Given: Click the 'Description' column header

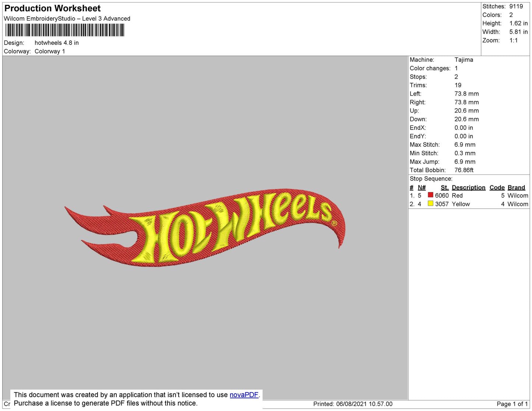Looking at the screenshot, I should 468,187.
